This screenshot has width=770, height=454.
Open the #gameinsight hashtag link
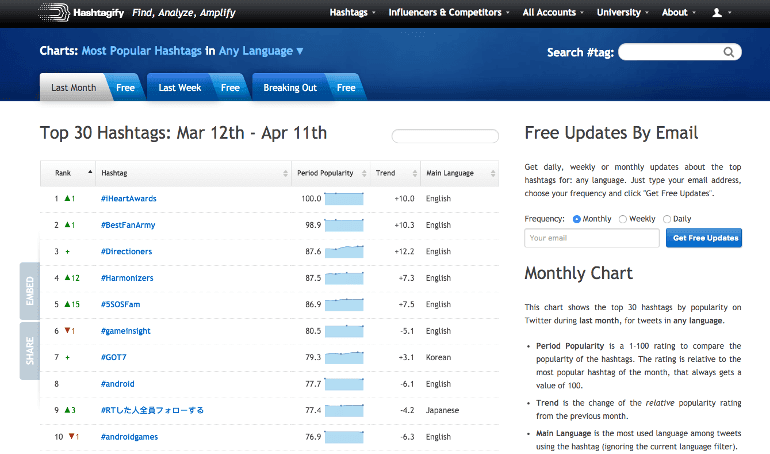(x=126, y=331)
